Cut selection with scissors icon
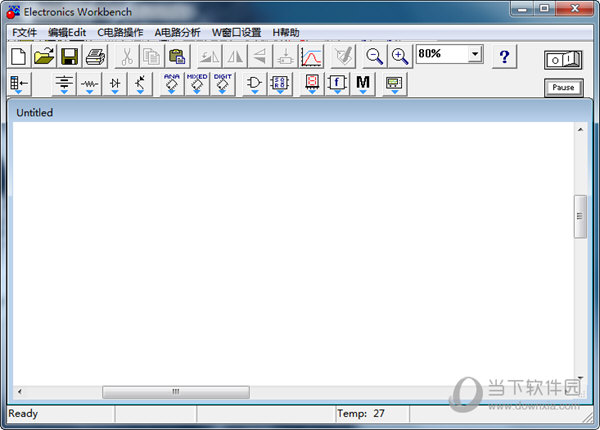 127,56
